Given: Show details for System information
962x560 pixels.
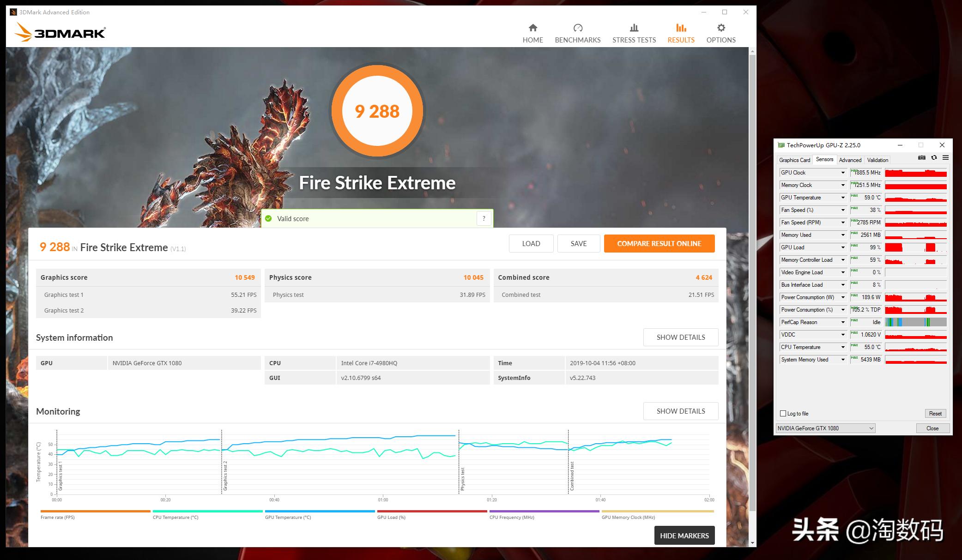Looking at the screenshot, I should [x=680, y=337].
